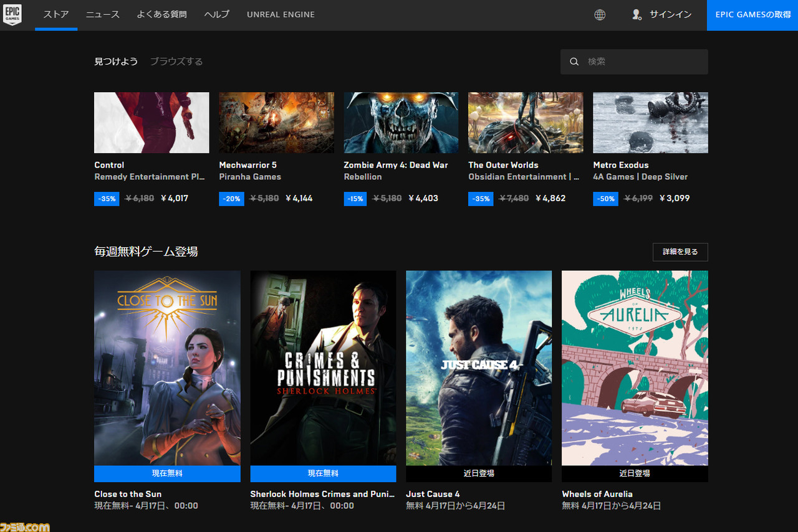
Task: Click the crossed-out ¥7,480 original price
Action: 514,199
